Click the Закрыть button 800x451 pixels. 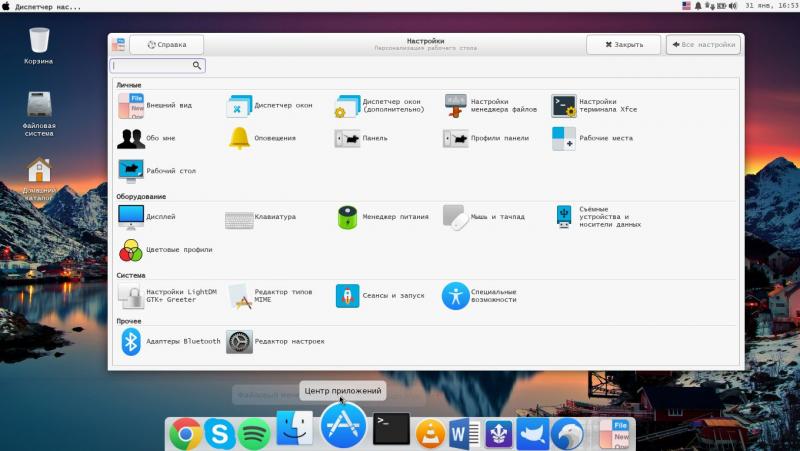(623, 45)
